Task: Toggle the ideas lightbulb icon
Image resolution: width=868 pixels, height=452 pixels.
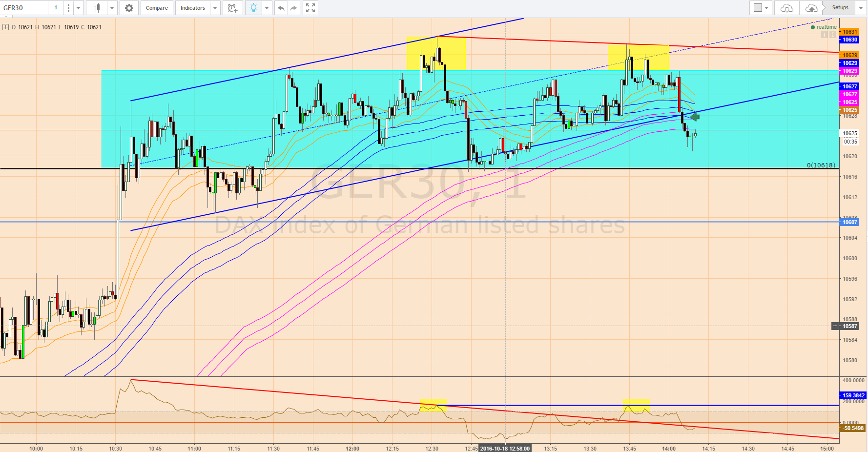Action: pos(253,8)
